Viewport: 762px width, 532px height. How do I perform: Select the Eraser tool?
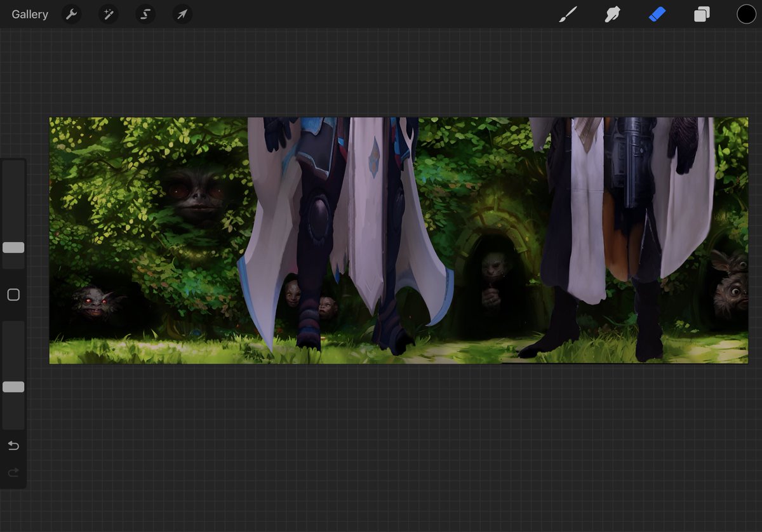657,14
